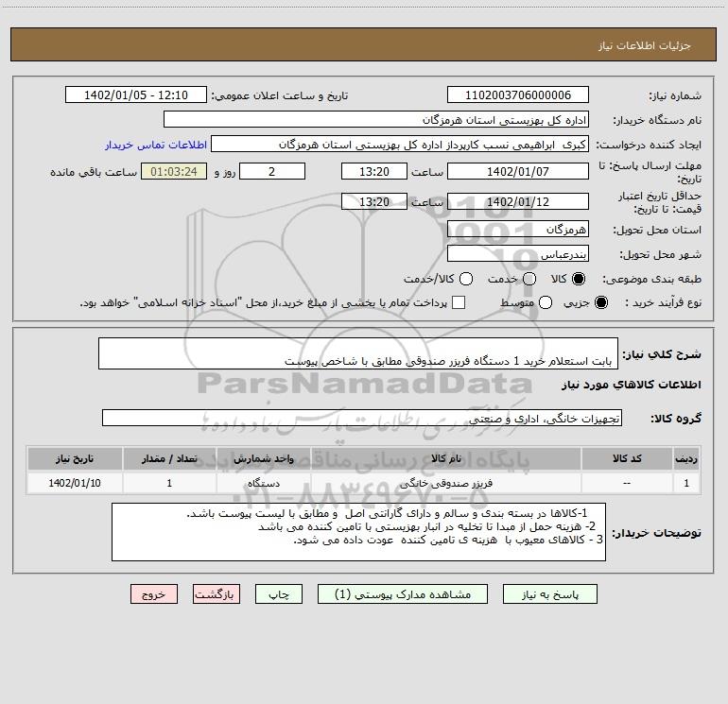Select the کالا/خدمت radio button
This screenshot has width=728, height=704.
coord(466,279)
